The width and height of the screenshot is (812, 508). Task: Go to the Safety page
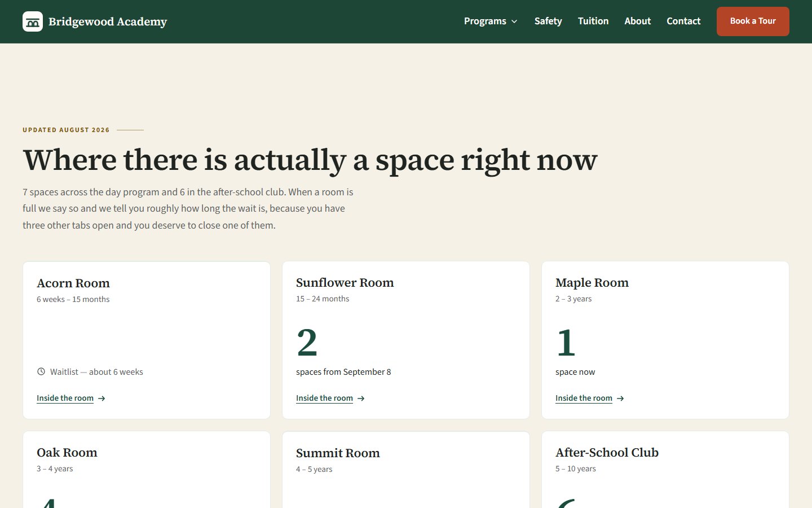coord(548,21)
